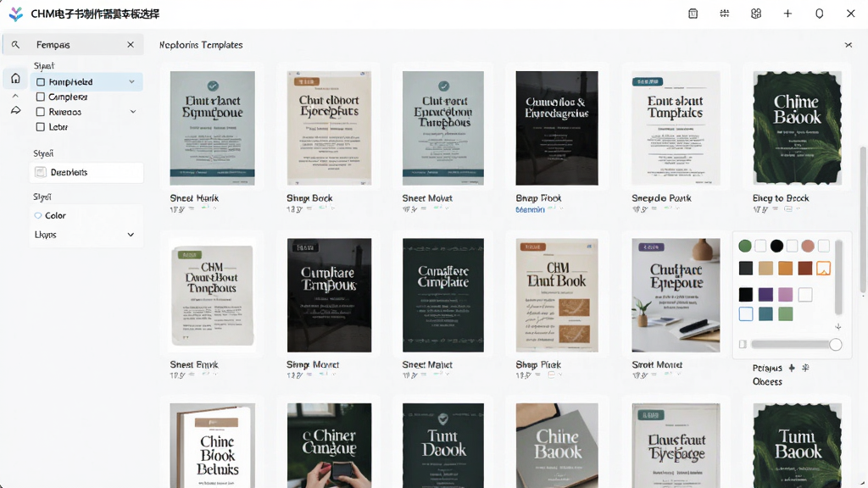This screenshot has width=868, height=488.
Task: Click the checkmark badge on the first template cover
Action: coord(213,86)
